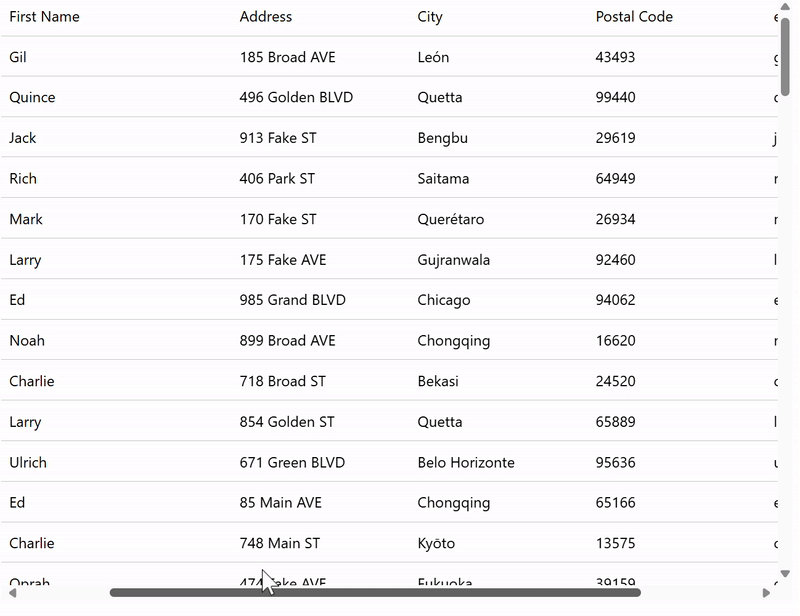Click the 175 Fake AVE address
This screenshot has width=800, height=616.
click(x=283, y=260)
